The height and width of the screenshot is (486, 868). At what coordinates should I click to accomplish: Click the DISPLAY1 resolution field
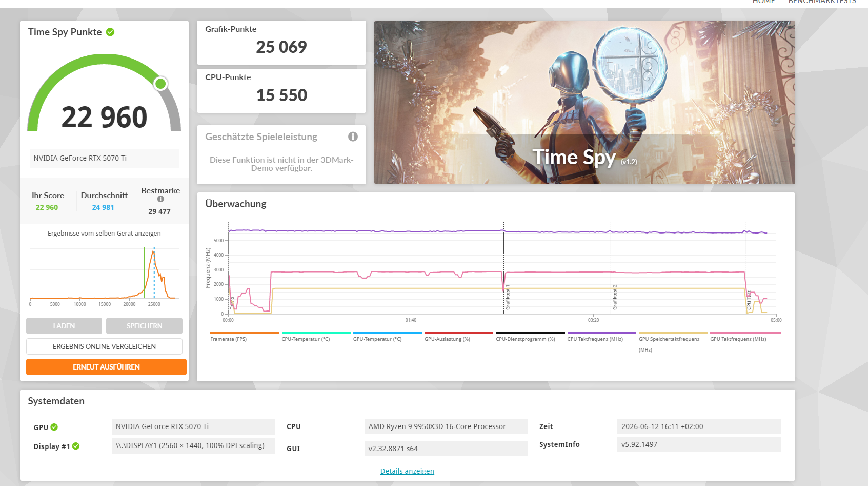coord(193,445)
